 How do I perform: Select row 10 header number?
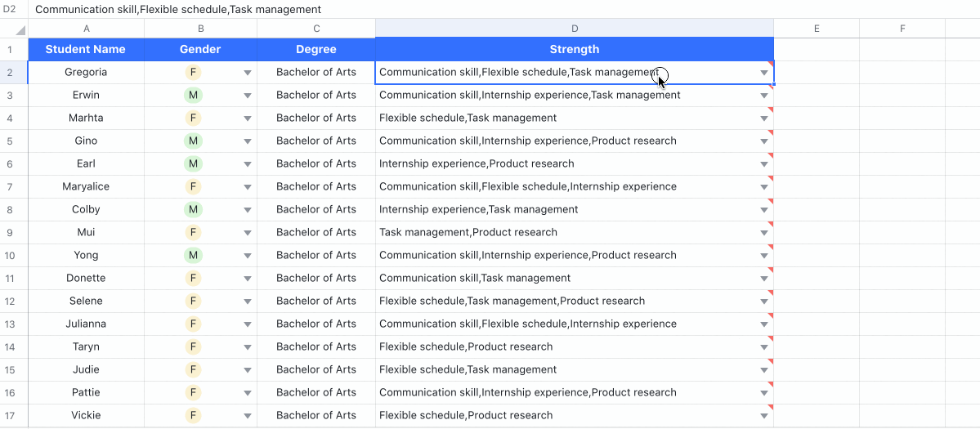point(11,256)
